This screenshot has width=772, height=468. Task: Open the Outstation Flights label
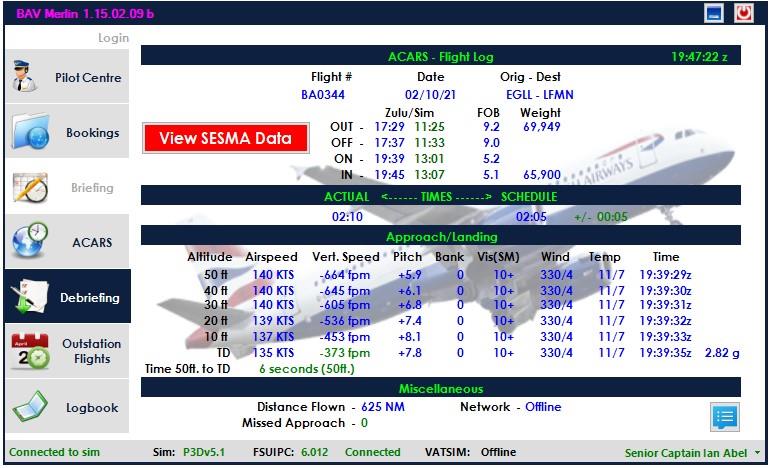[x=92, y=351]
